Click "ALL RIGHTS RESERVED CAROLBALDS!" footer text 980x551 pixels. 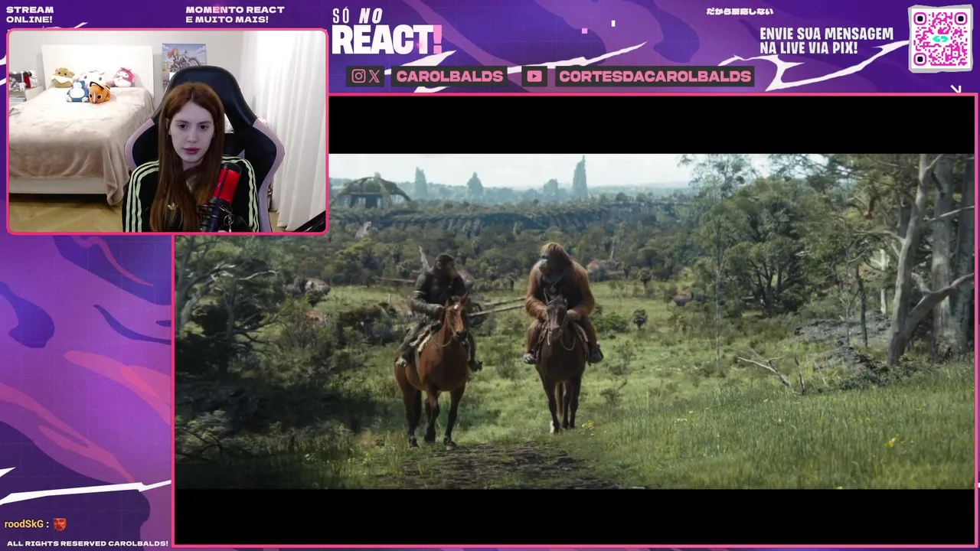(x=87, y=543)
